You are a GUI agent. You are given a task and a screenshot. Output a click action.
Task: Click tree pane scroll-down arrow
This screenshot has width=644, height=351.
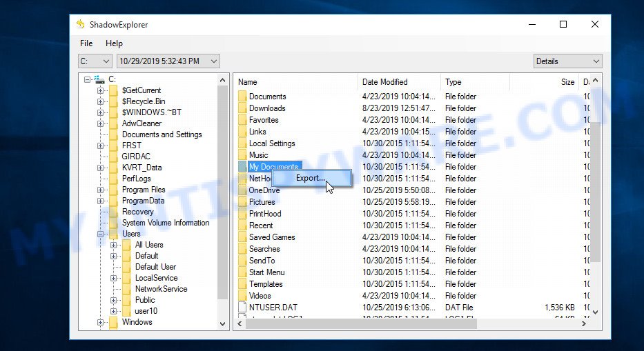[x=223, y=324]
